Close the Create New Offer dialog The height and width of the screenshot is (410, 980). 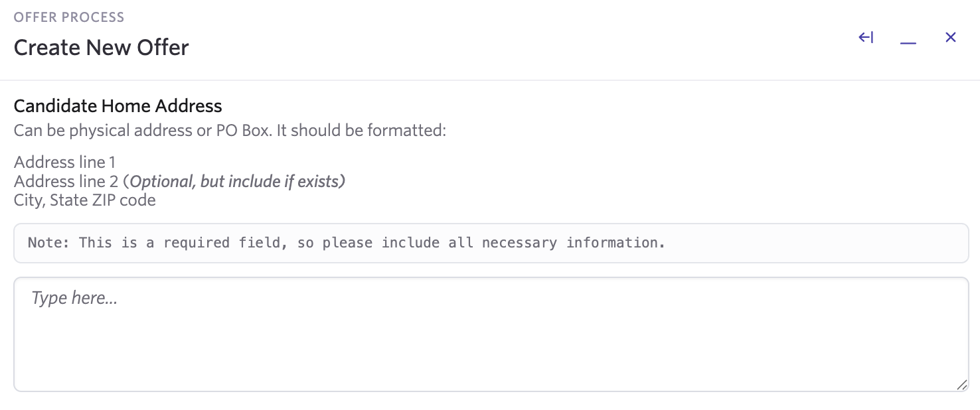(950, 38)
